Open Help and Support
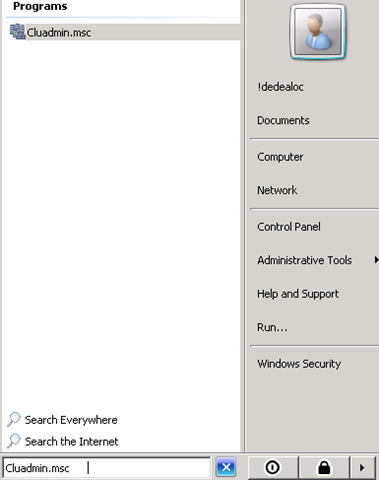Image resolution: width=379 pixels, height=480 pixels. (x=298, y=294)
